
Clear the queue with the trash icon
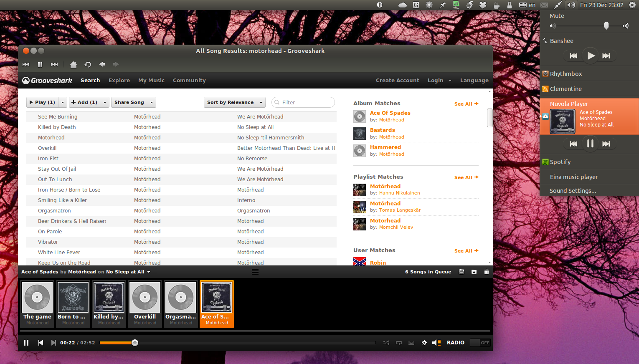(486, 271)
